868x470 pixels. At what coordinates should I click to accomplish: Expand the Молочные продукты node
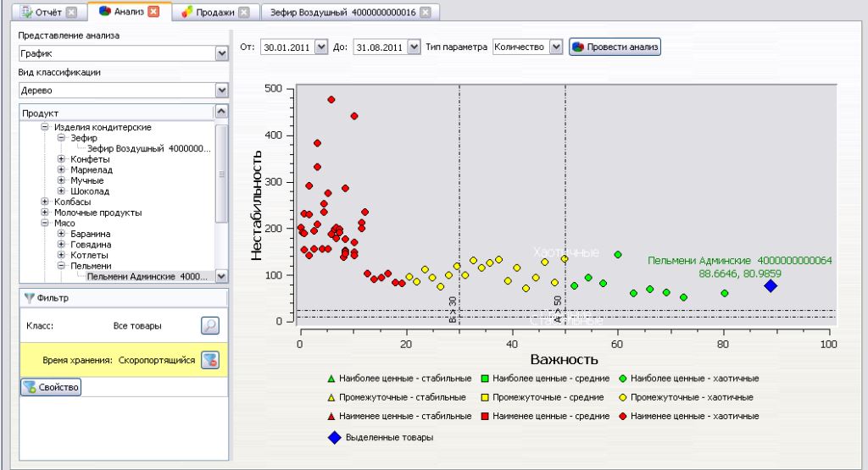coord(45,213)
